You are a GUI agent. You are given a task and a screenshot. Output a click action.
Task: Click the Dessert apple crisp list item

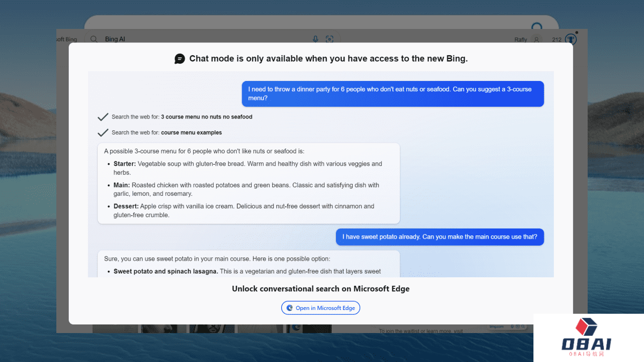pos(244,210)
